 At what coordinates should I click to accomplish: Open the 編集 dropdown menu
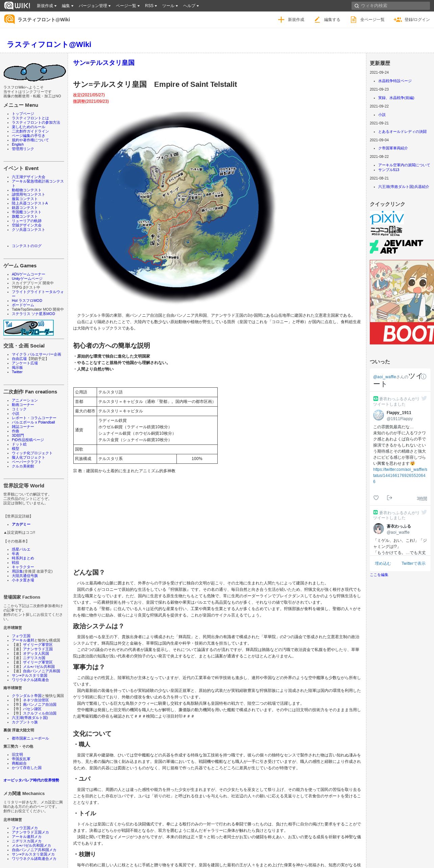point(67,6)
